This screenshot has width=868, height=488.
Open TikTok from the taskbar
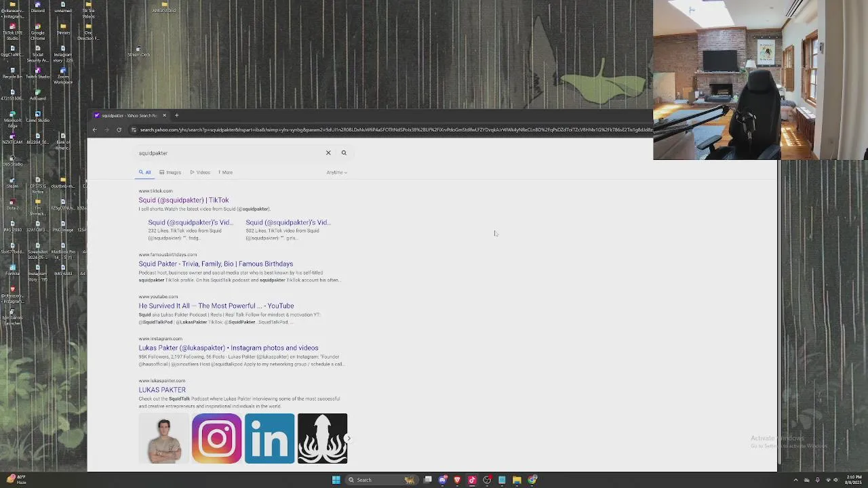[472, 480]
